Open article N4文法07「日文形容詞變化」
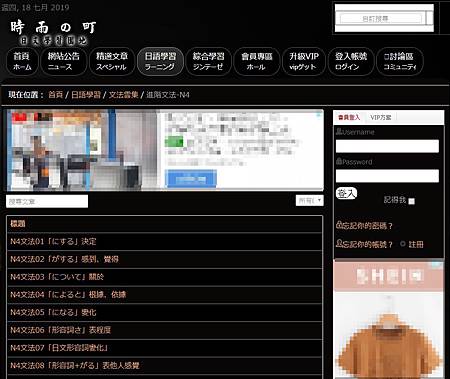This screenshot has width=450, height=379. click(x=59, y=348)
